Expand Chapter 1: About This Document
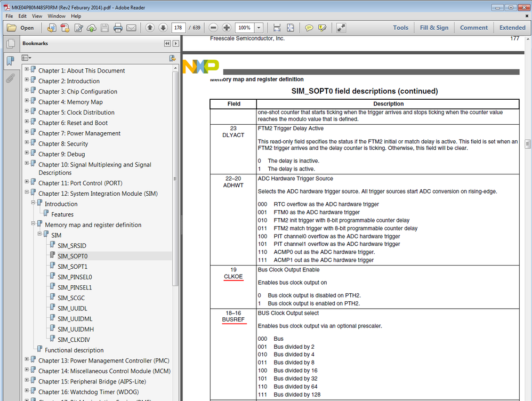The image size is (532, 401). (27, 69)
